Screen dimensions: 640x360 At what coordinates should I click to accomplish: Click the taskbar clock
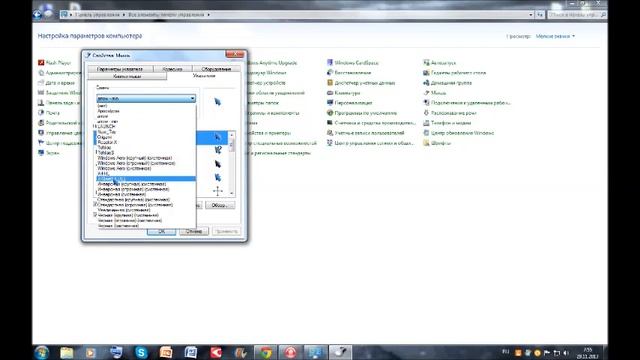point(588,353)
